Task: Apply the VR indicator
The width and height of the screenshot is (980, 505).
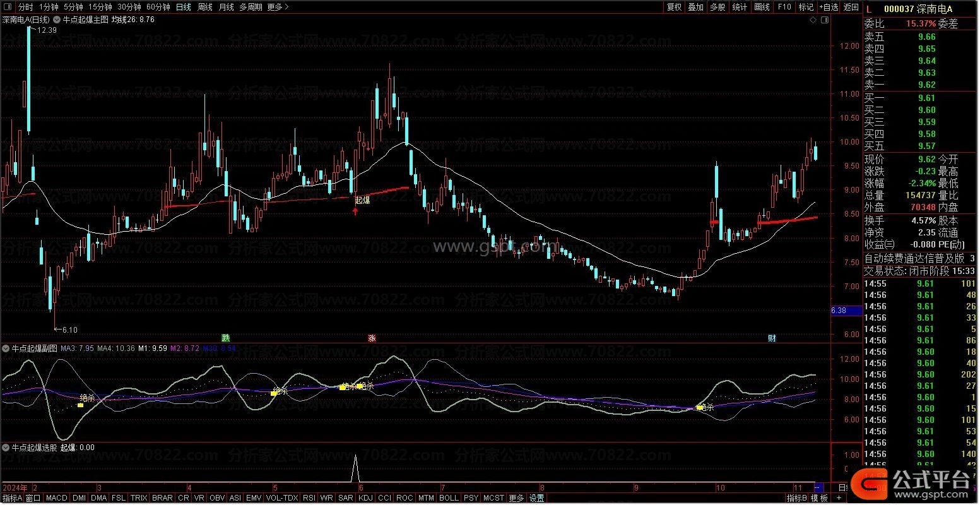Action: [199, 498]
